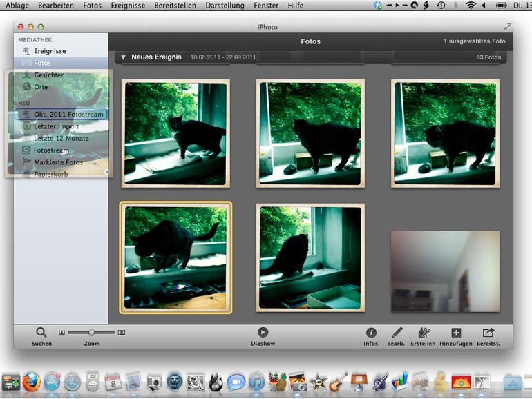The width and height of the screenshot is (532, 399).
Task: Open the Bereitst. share icon
Action: coord(488,333)
